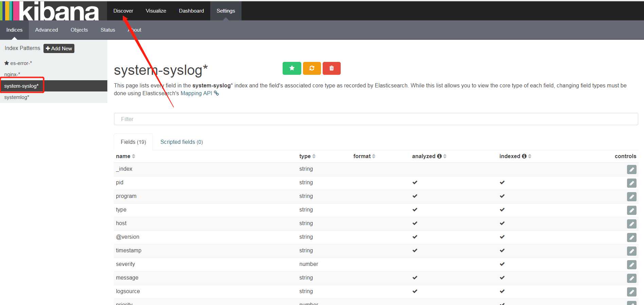
Task: Switch to the Advanced tab
Action: coord(47,30)
